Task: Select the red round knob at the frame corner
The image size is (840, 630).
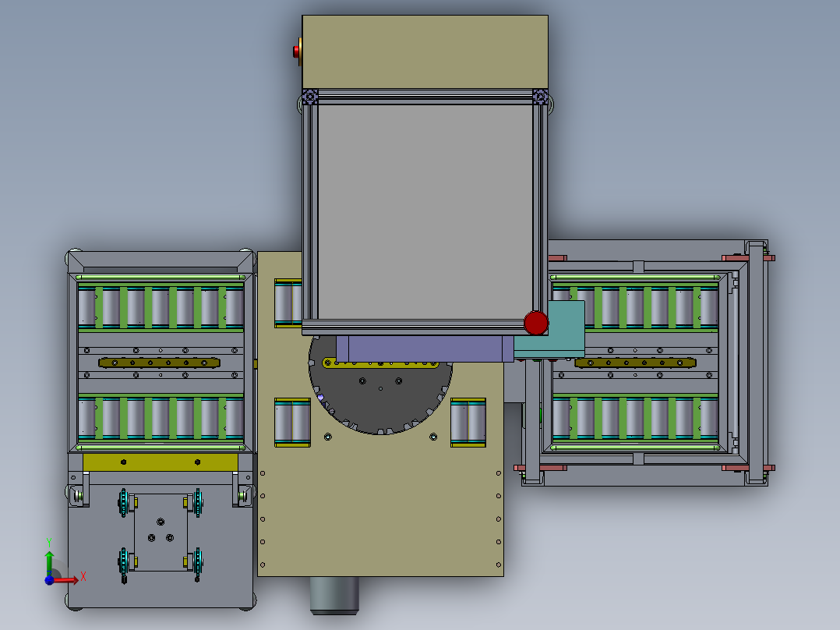Action: (x=536, y=324)
